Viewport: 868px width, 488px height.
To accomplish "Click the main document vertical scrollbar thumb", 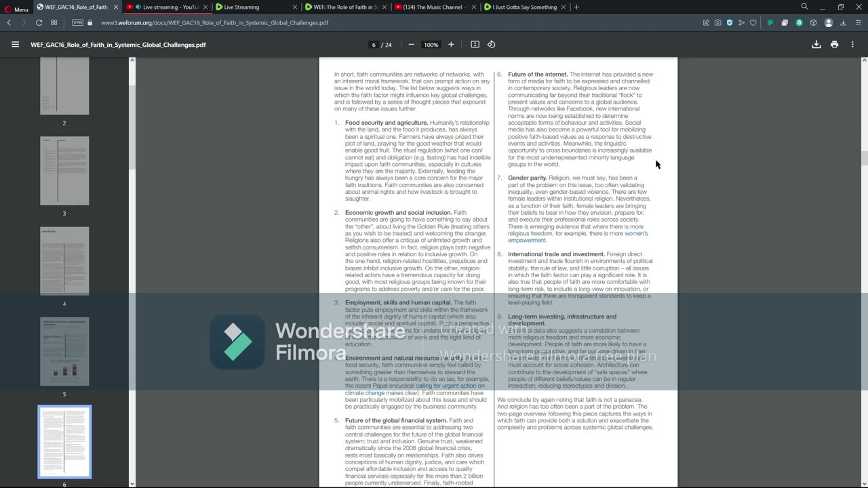I will (x=864, y=158).
